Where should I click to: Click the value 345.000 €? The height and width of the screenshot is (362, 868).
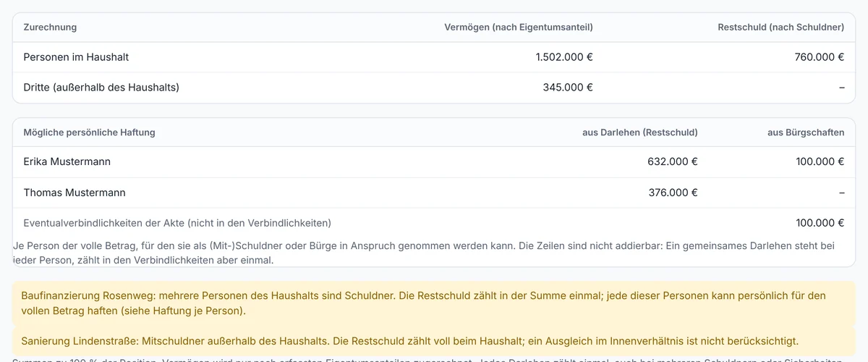pos(568,88)
